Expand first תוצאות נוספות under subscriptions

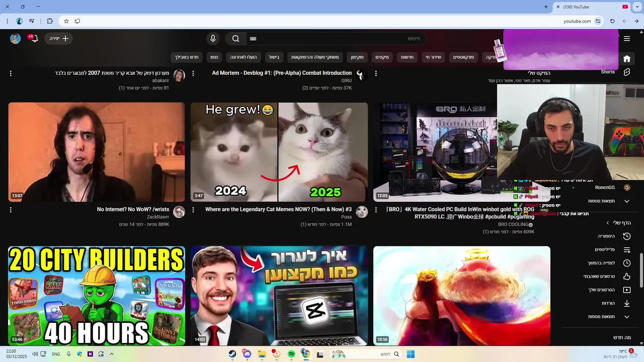pos(609,201)
